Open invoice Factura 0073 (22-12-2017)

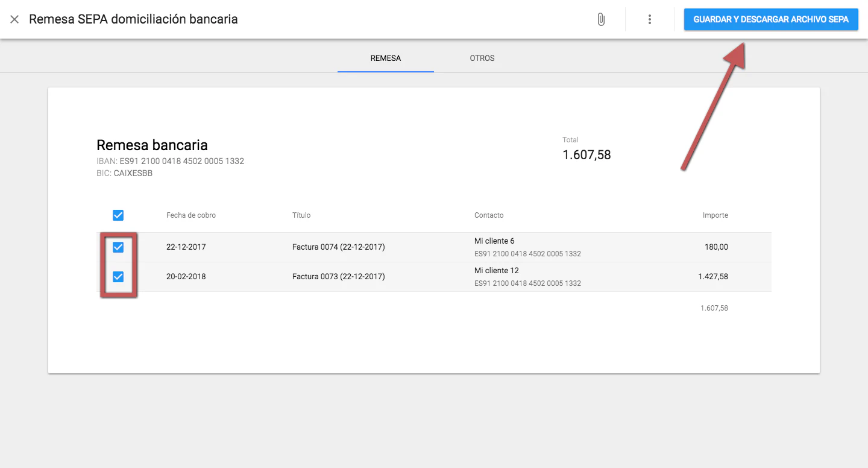tap(337, 276)
